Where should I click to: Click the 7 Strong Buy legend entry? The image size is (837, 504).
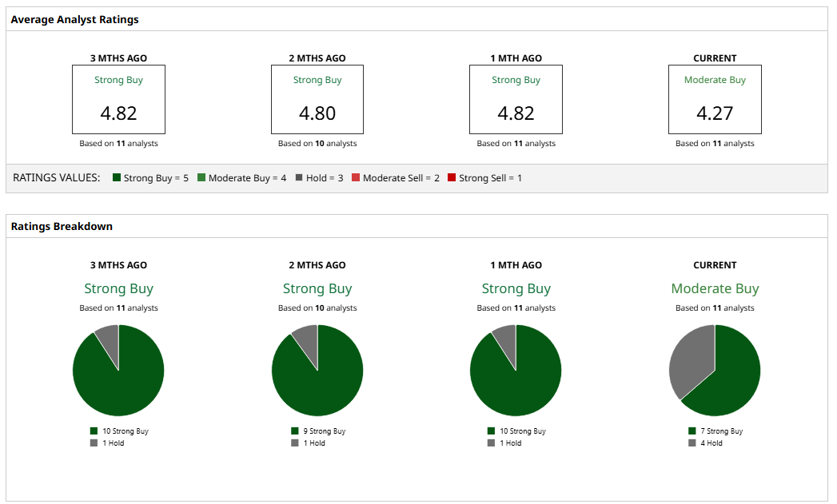(715, 431)
